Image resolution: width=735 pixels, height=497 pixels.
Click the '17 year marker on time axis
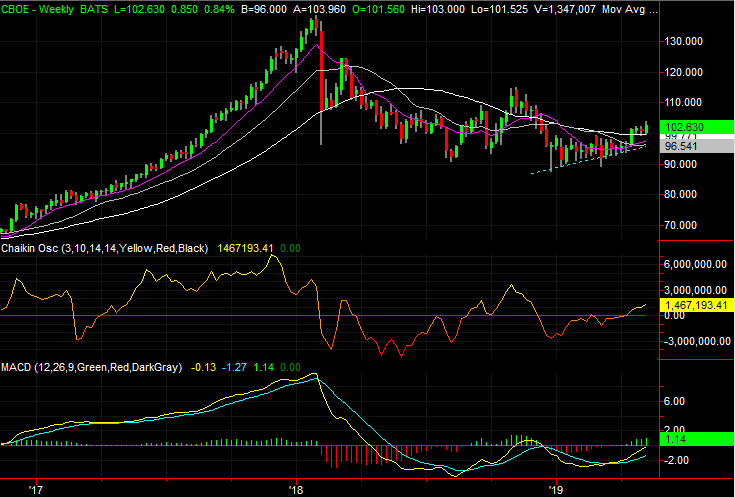[x=37, y=488]
